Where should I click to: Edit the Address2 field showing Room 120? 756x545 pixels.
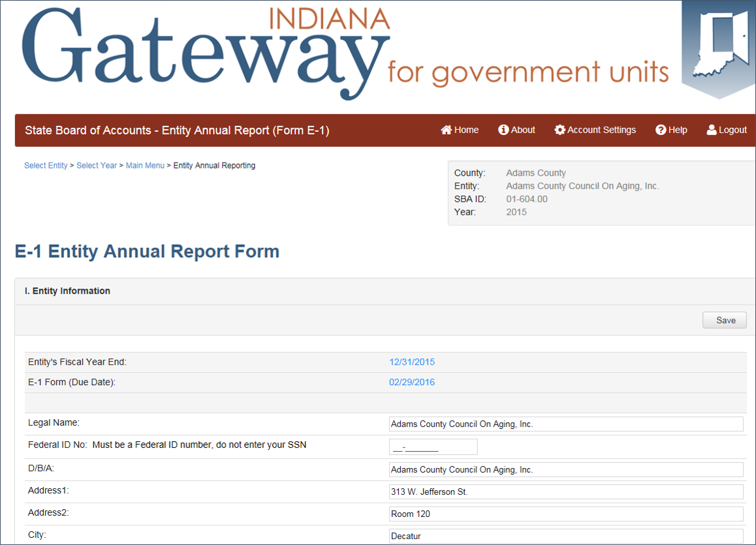[566, 514]
